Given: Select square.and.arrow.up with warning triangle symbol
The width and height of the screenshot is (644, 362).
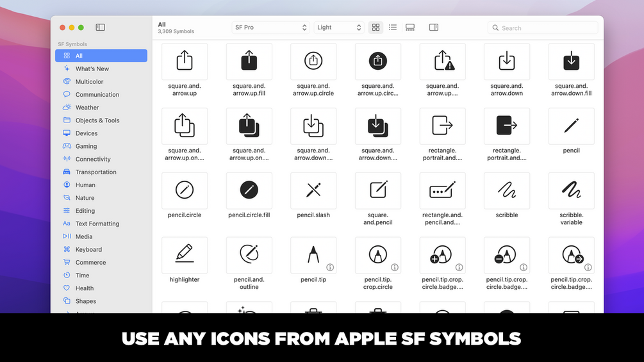Looking at the screenshot, I should click(x=442, y=62).
